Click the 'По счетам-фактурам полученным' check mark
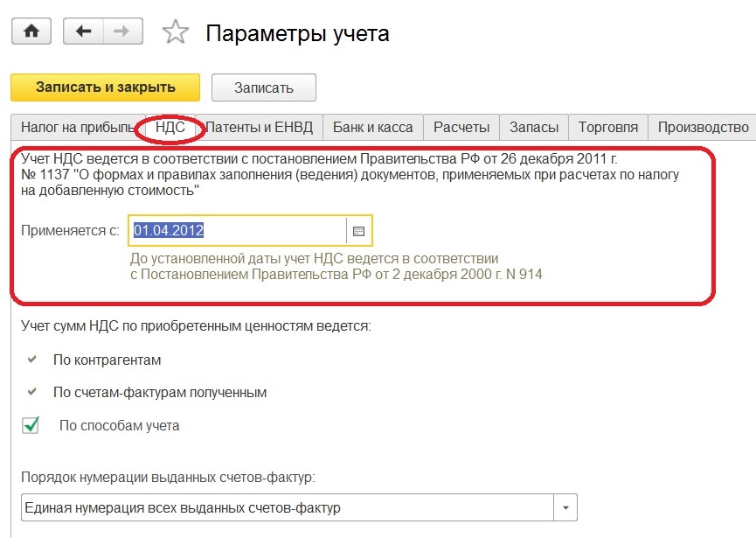This screenshot has width=756, height=538. (x=31, y=392)
